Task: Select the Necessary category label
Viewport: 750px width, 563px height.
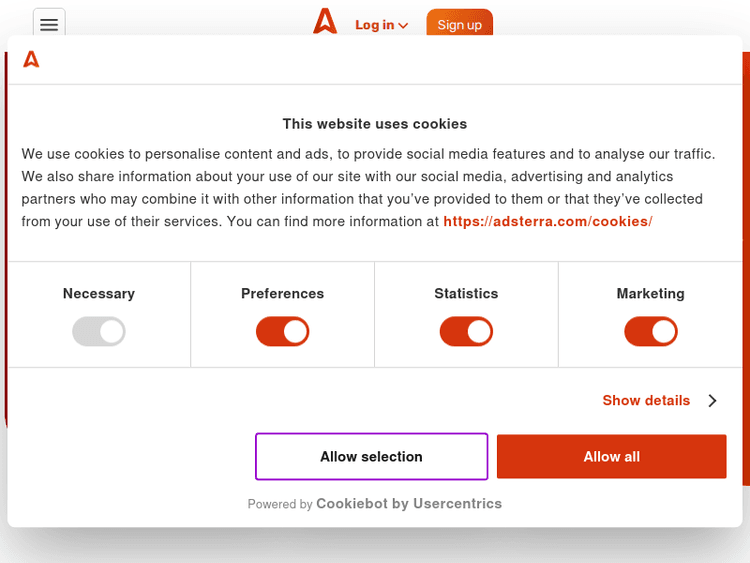Action: click(x=98, y=294)
